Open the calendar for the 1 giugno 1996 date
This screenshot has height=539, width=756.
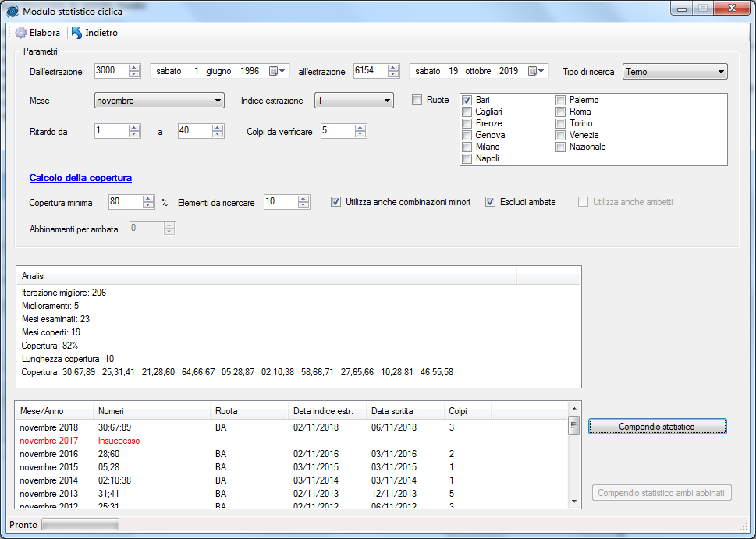[x=277, y=71]
